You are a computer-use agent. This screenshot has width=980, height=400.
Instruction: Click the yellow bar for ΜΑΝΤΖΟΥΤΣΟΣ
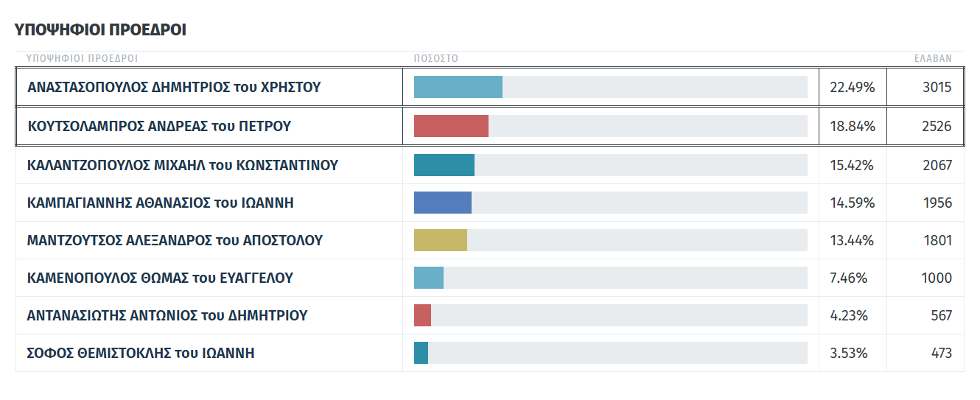coord(441,240)
